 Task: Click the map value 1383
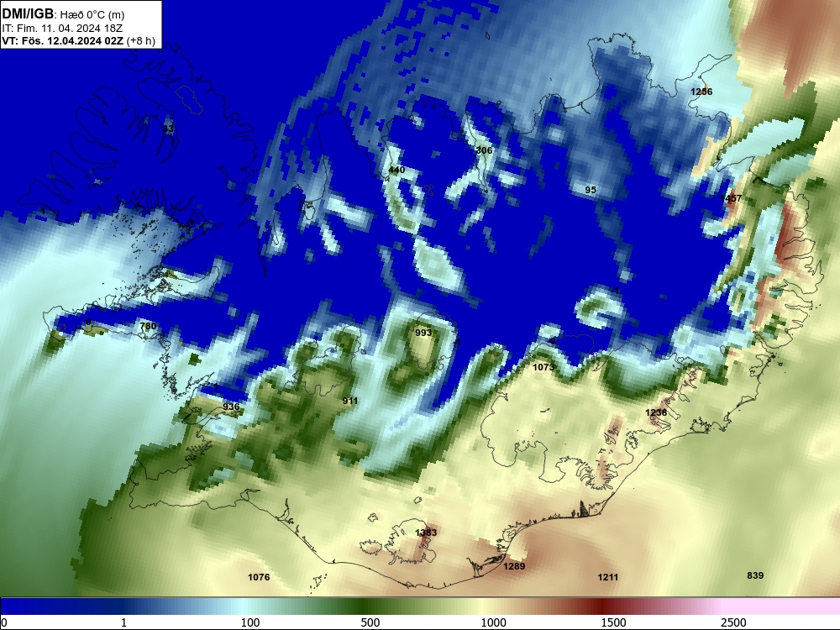click(x=426, y=533)
